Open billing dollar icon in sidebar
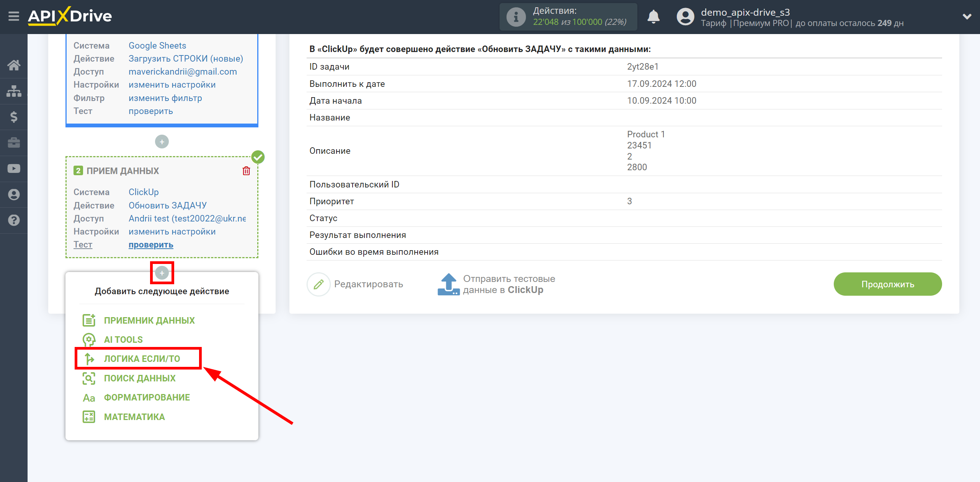 (14, 117)
